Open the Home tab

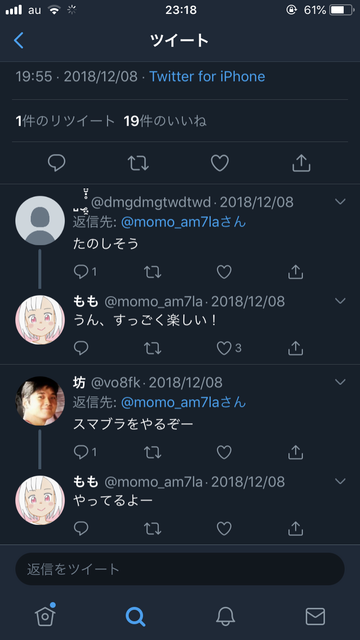pos(45,615)
